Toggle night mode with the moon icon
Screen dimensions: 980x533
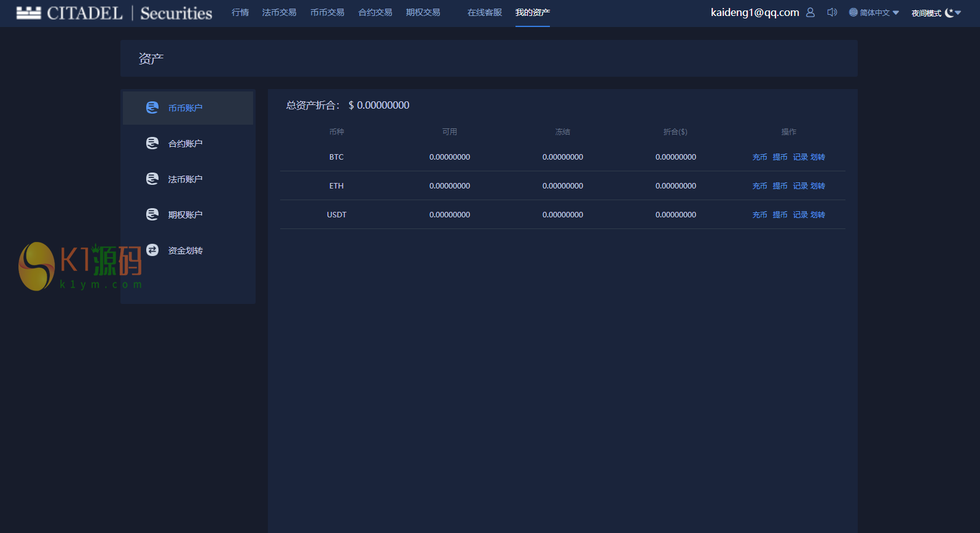coord(949,13)
